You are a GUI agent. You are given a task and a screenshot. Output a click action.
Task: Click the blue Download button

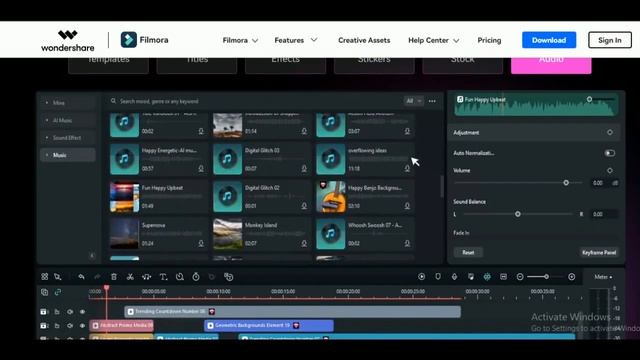[x=549, y=40]
